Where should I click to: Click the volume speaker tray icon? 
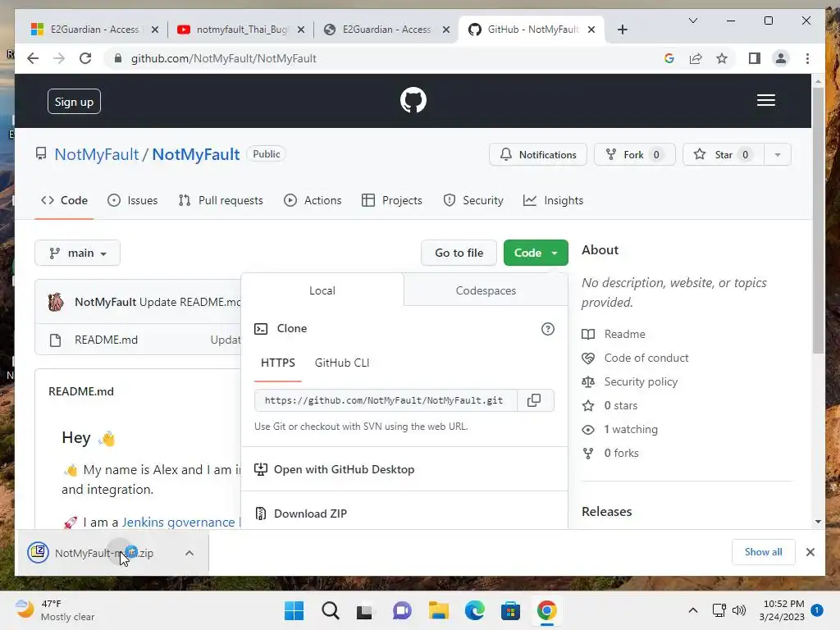coord(739,610)
